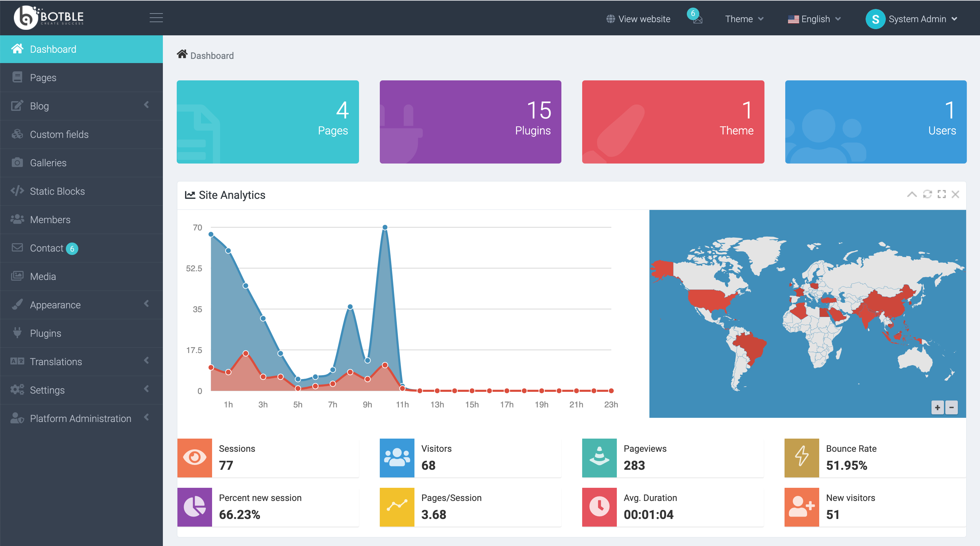Click the Pages/Session chart icon tile

click(x=397, y=507)
